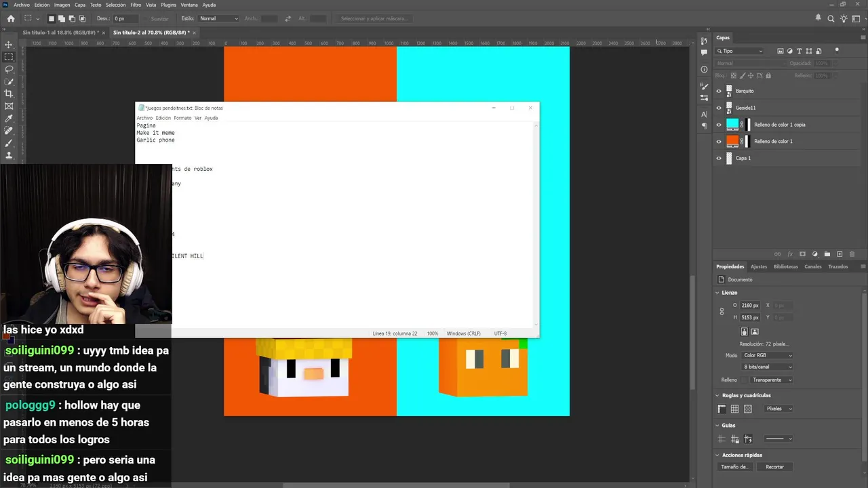Select the Spot Healing Brush tool
Viewport: 868px width, 488px height.
[9, 131]
